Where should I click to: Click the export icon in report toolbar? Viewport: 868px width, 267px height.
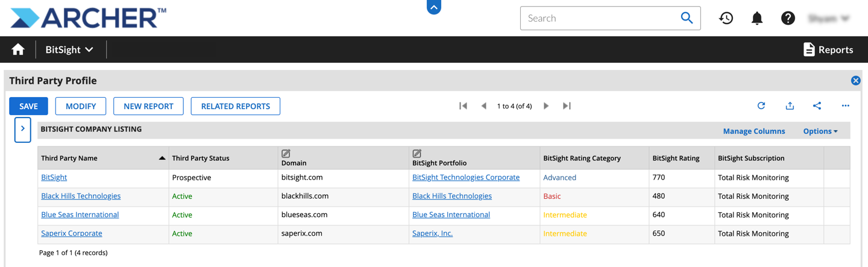click(790, 105)
